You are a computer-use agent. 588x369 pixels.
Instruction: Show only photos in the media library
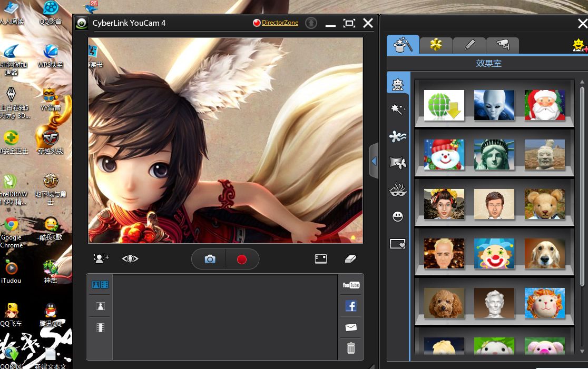tap(100, 306)
